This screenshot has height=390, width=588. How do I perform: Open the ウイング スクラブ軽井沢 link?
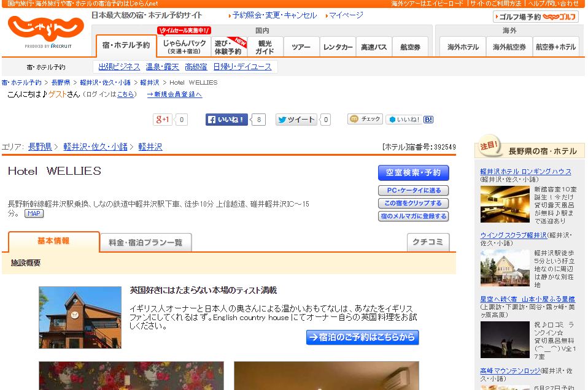(513, 235)
